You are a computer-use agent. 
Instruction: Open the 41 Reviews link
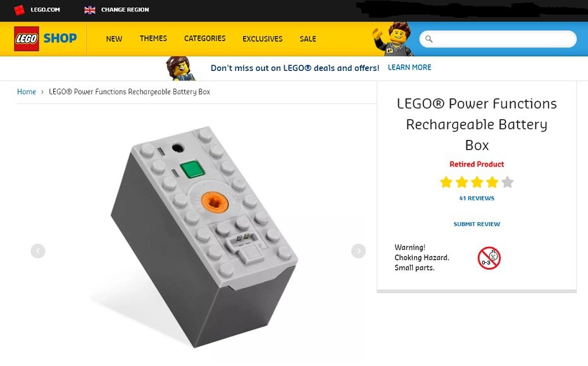point(477,198)
